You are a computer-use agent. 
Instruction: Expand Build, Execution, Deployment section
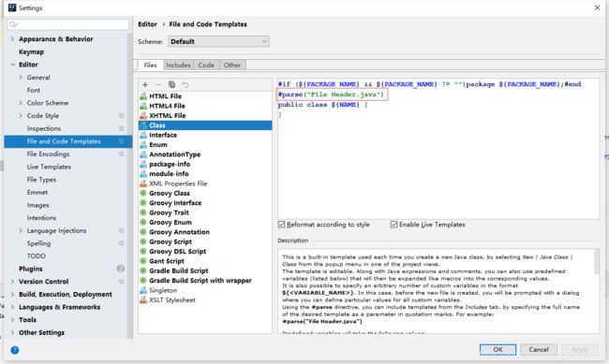pos(12,295)
